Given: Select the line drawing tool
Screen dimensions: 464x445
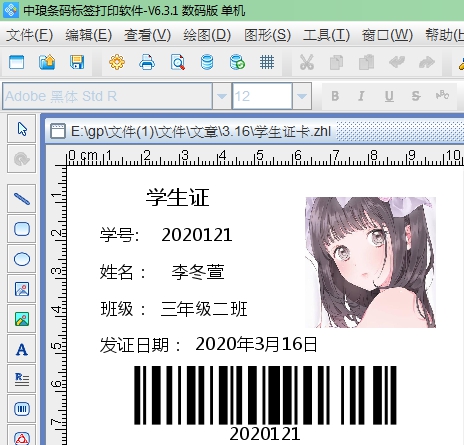Looking at the screenshot, I should (22, 199).
